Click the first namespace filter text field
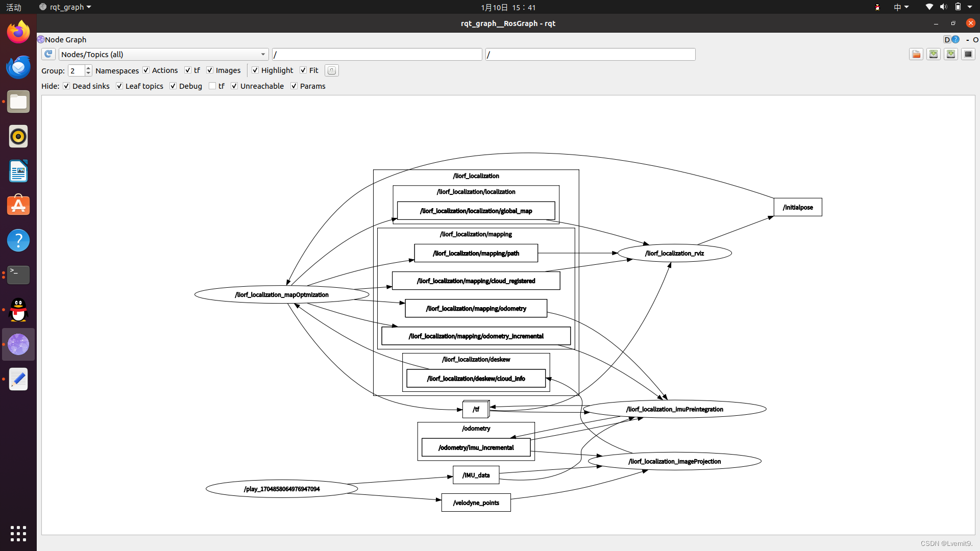The width and height of the screenshot is (980, 551). coord(377,54)
